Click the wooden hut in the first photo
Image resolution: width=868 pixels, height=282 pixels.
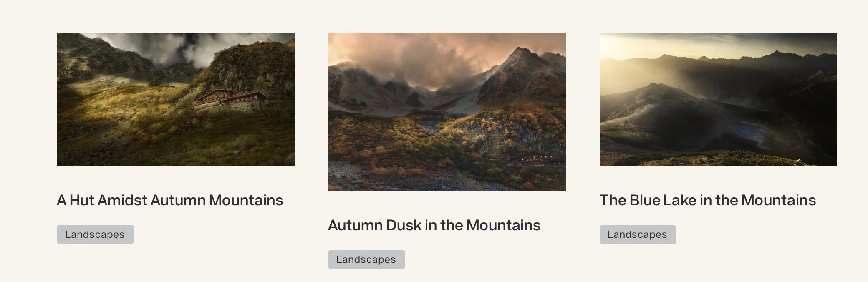pyautogui.click(x=231, y=99)
